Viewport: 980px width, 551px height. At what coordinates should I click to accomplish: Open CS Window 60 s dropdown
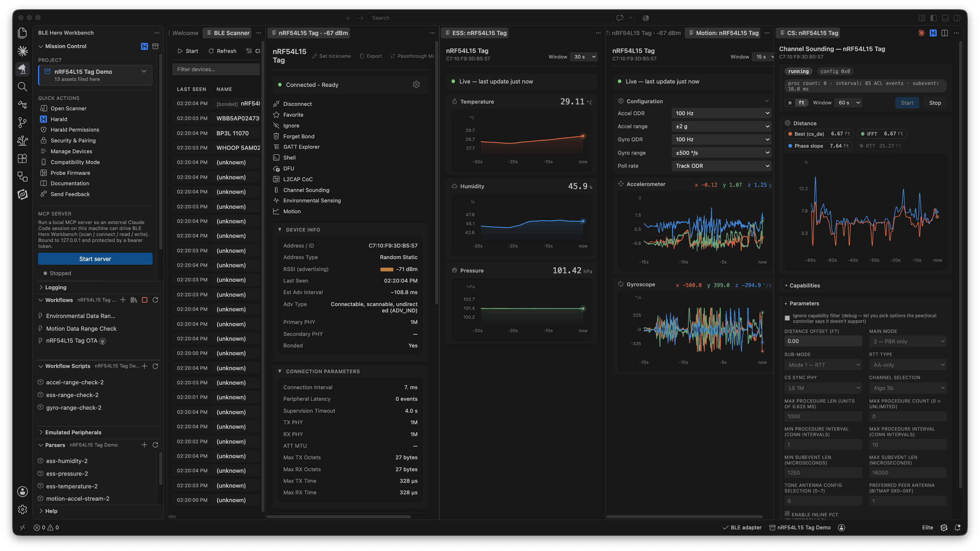tap(848, 103)
